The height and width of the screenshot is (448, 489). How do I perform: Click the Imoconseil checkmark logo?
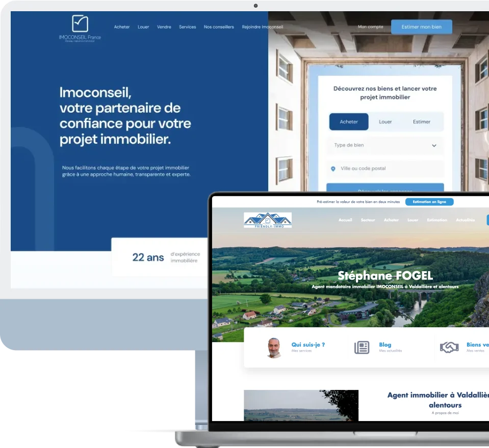click(x=79, y=24)
